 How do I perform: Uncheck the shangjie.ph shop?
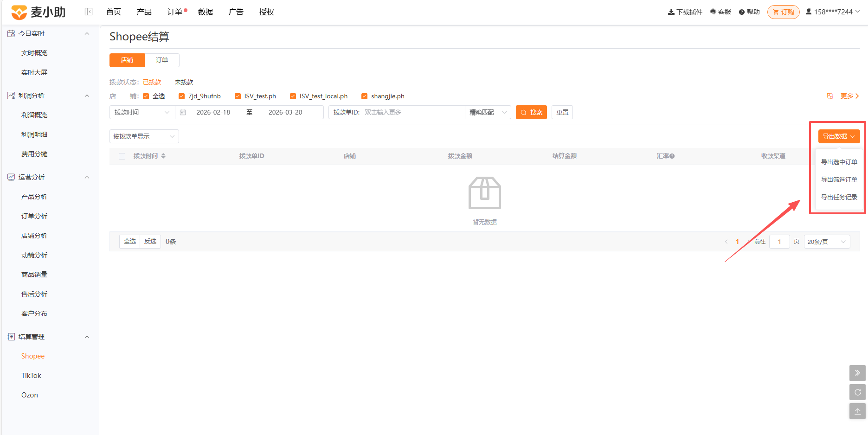[364, 96]
